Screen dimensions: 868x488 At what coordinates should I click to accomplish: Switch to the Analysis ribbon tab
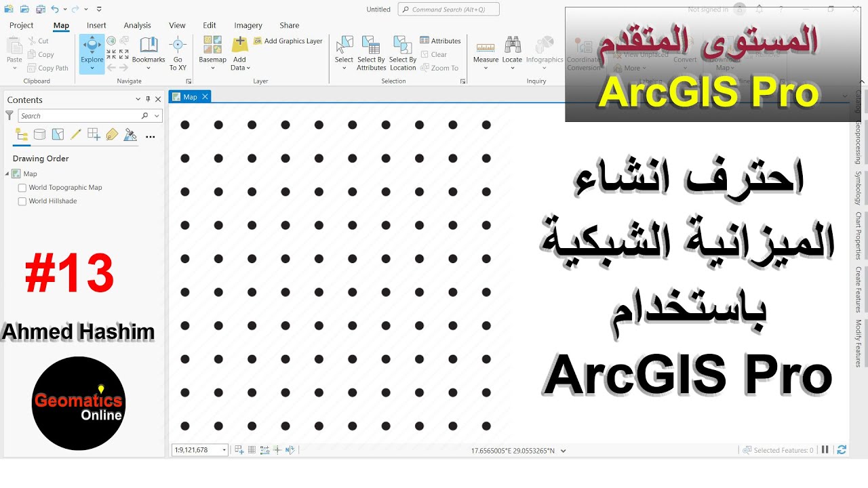(137, 25)
